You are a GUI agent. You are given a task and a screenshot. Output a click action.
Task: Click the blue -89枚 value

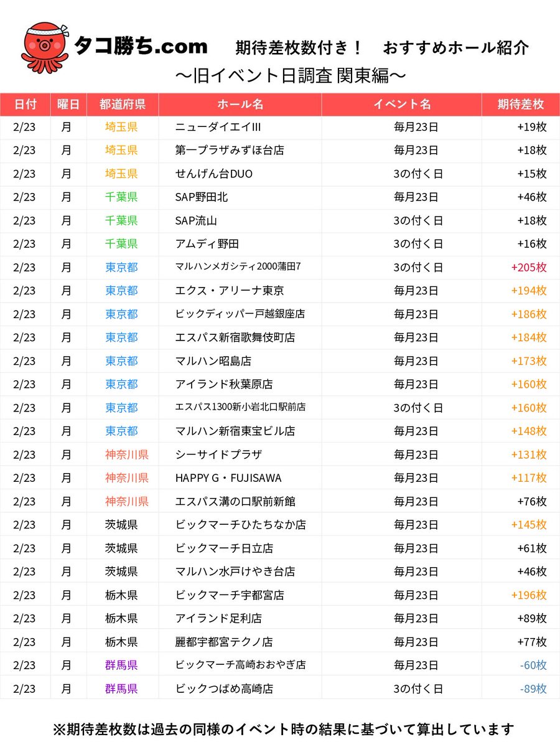(x=533, y=688)
